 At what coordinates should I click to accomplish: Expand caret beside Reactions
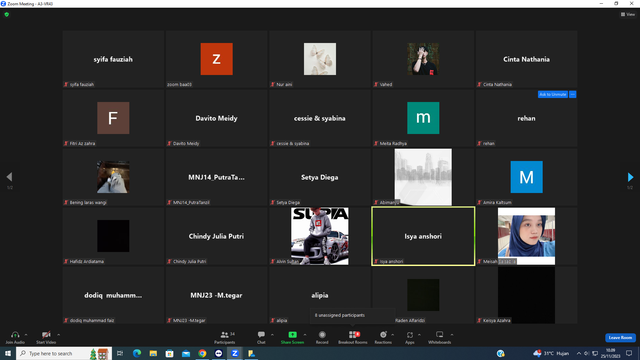(x=393, y=335)
